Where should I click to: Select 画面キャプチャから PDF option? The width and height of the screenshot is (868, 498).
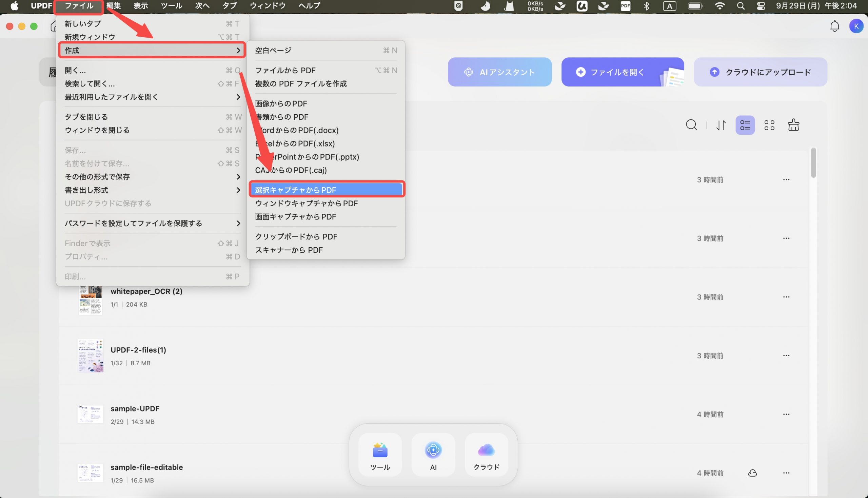tap(326, 217)
